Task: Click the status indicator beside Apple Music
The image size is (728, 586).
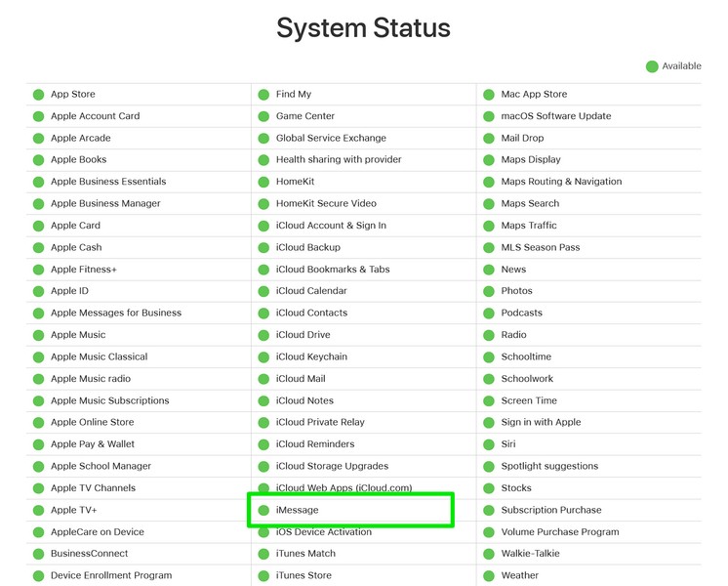Action: pyautogui.click(x=39, y=335)
